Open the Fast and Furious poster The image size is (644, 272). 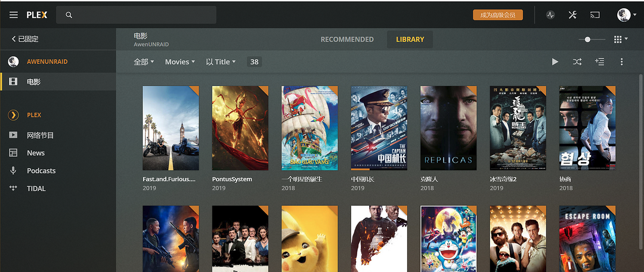click(x=171, y=128)
